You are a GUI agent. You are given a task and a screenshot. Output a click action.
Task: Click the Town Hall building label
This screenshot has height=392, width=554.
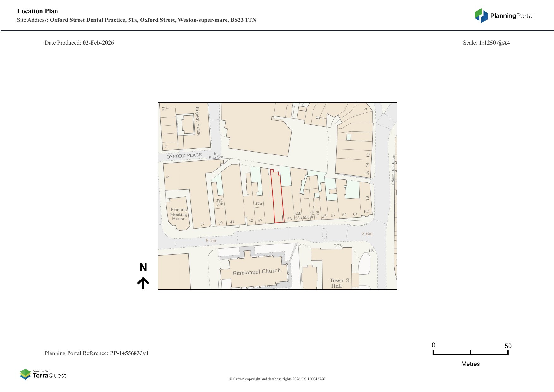click(x=336, y=283)
